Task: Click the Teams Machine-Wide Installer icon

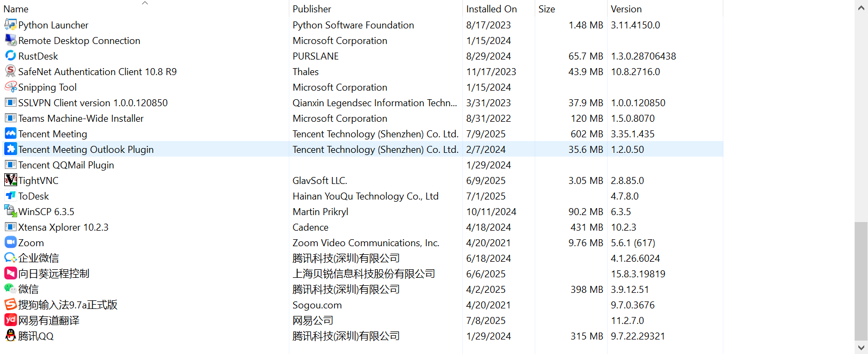Action: pos(10,118)
